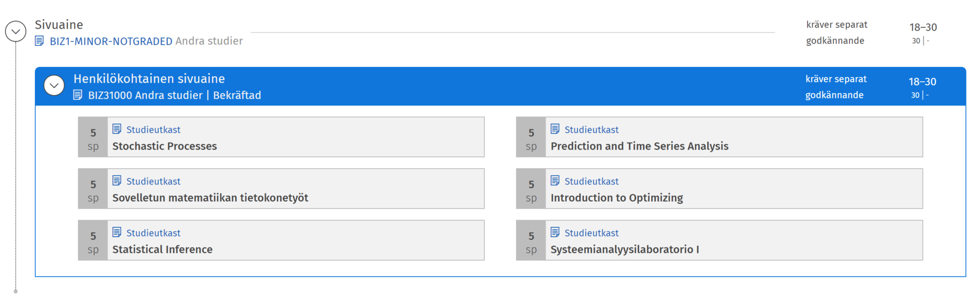Image resolution: width=980 pixels, height=304 pixels.
Task: Click the Stochastic Processes draft icon
Action: (117, 129)
